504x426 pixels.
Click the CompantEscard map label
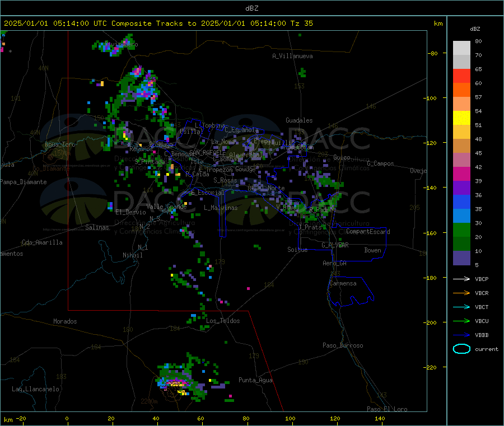click(x=368, y=231)
